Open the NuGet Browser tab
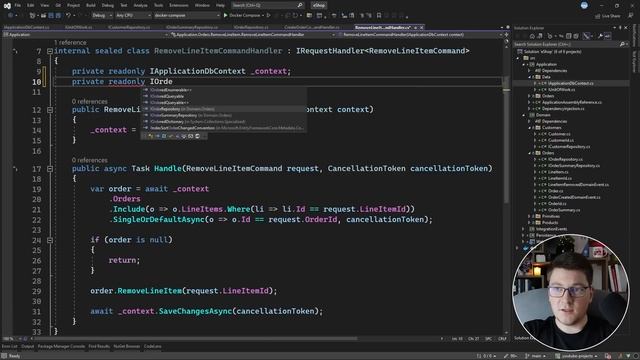The image size is (640, 360). [x=127, y=347]
